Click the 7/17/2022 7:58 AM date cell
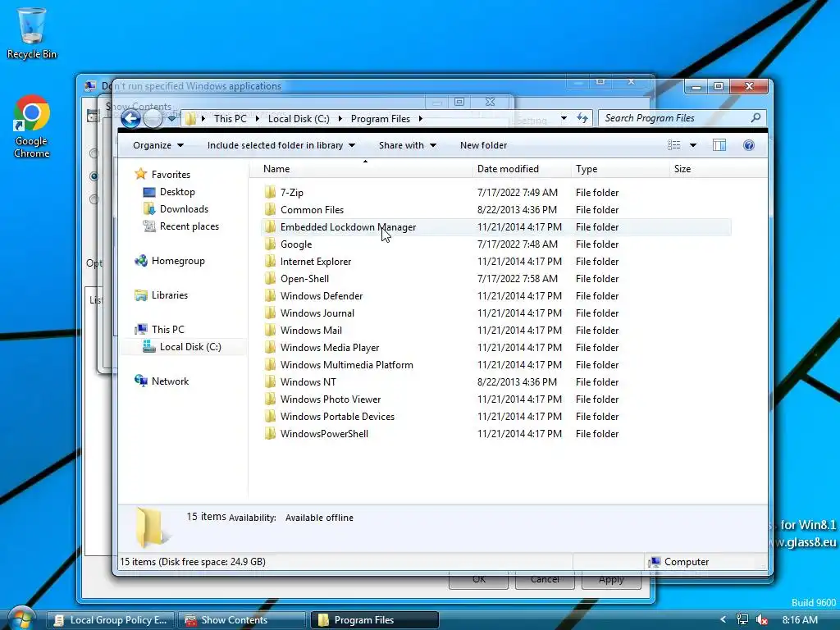 pyautogui.click(x=518, y=279)
